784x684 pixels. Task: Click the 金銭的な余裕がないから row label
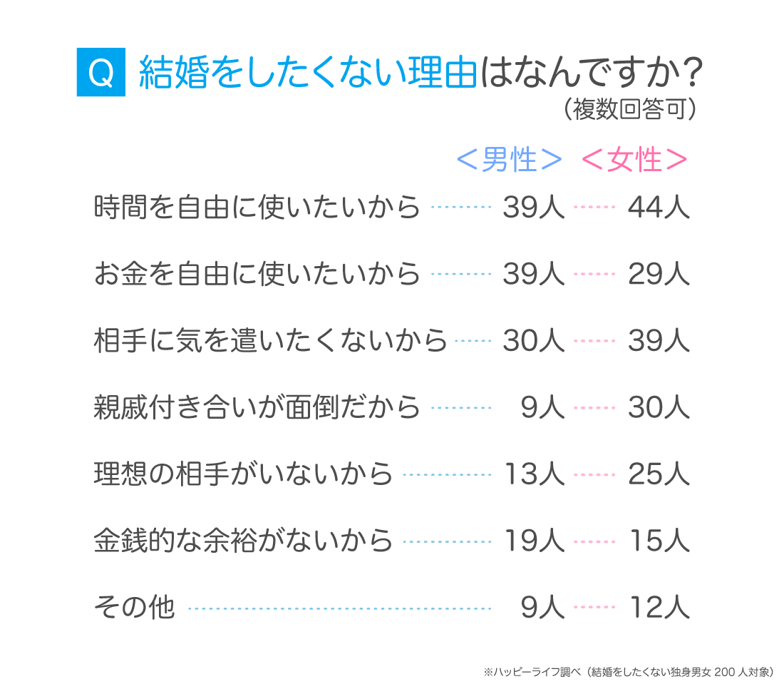[x=243, y=541]
